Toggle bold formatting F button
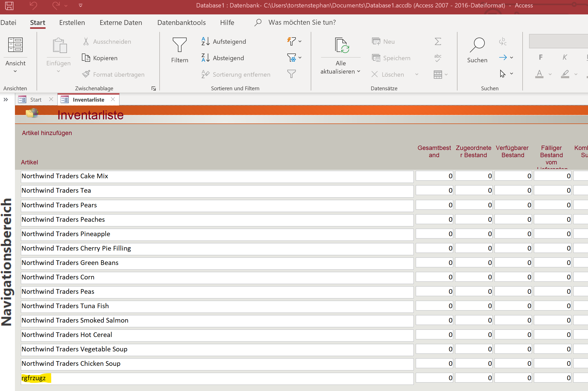Screen dimensions: 588x391 541,57
